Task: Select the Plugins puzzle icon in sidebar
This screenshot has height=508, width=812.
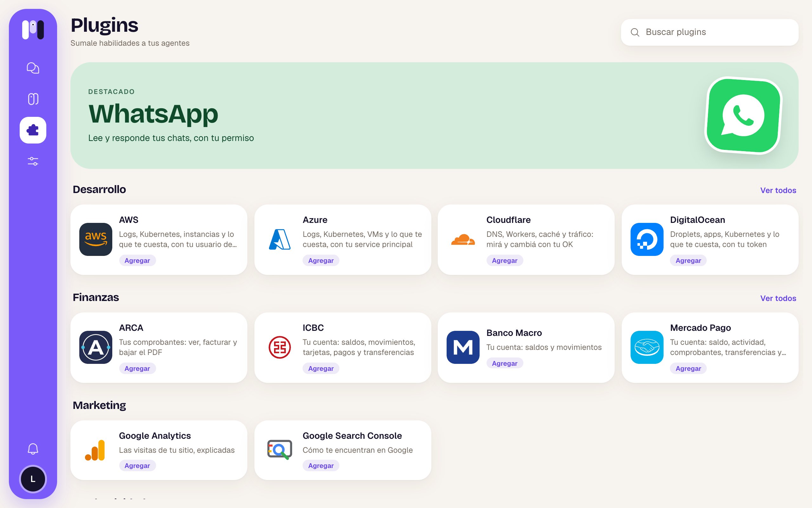Action: click(x=33, y=130)
